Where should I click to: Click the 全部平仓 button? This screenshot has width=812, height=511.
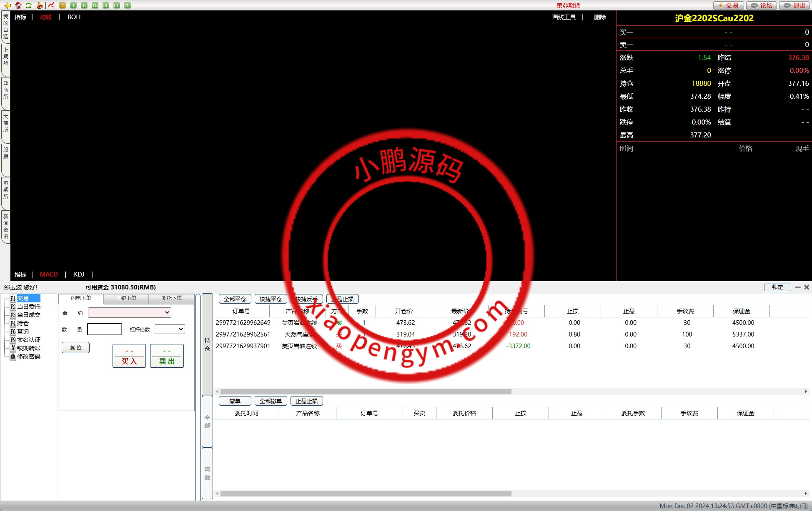pos(235,299)
